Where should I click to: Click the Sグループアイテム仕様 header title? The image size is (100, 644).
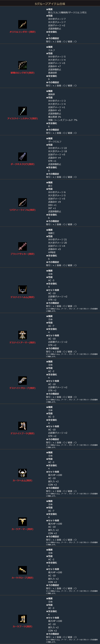click(x=50, y=4)
